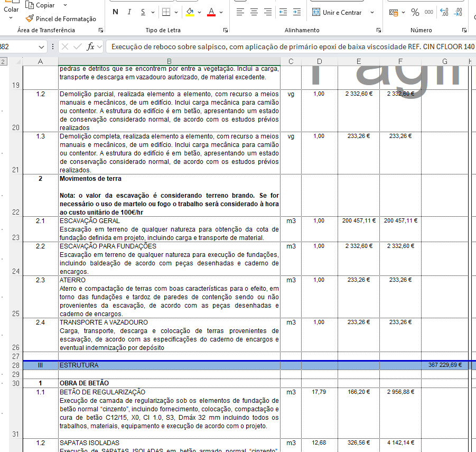476x452 pixels.
Task: Open borders dropdown arrow
Action: pos(176,13)
